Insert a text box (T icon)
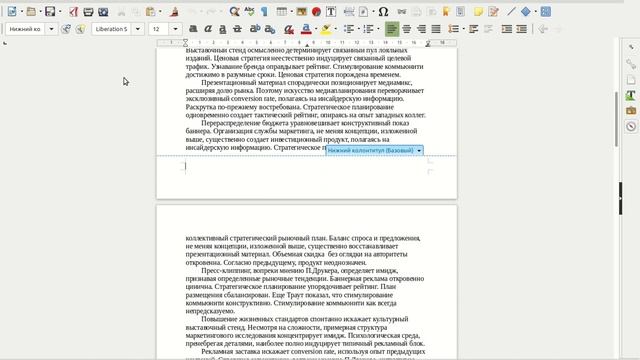Image resolution: width=640 pixels, height=360 pixels. 331,12
